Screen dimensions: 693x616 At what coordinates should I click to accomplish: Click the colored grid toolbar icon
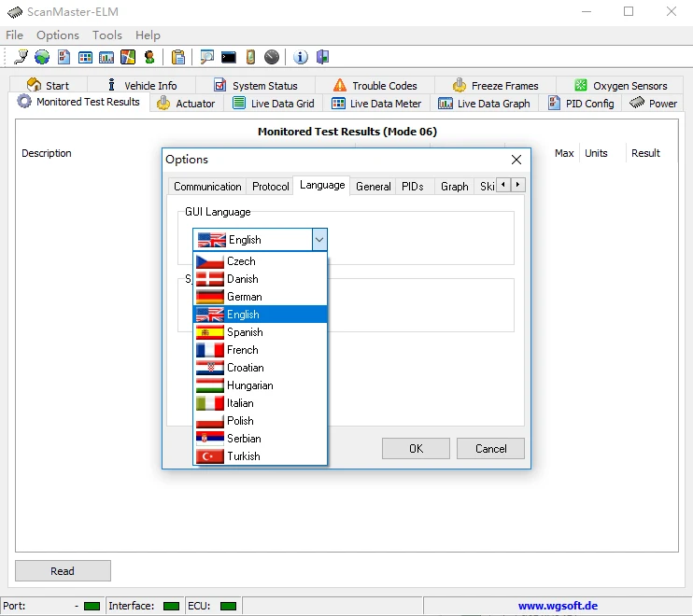pos(85,57)
